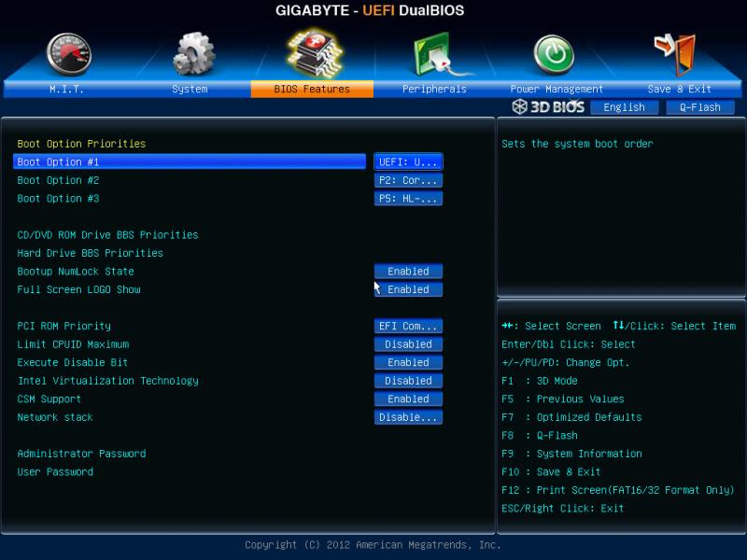Toggle Limit CPUID Maximum Disabled value
Viewport: 747px width, 560px height.
click(x=408, y=344)
